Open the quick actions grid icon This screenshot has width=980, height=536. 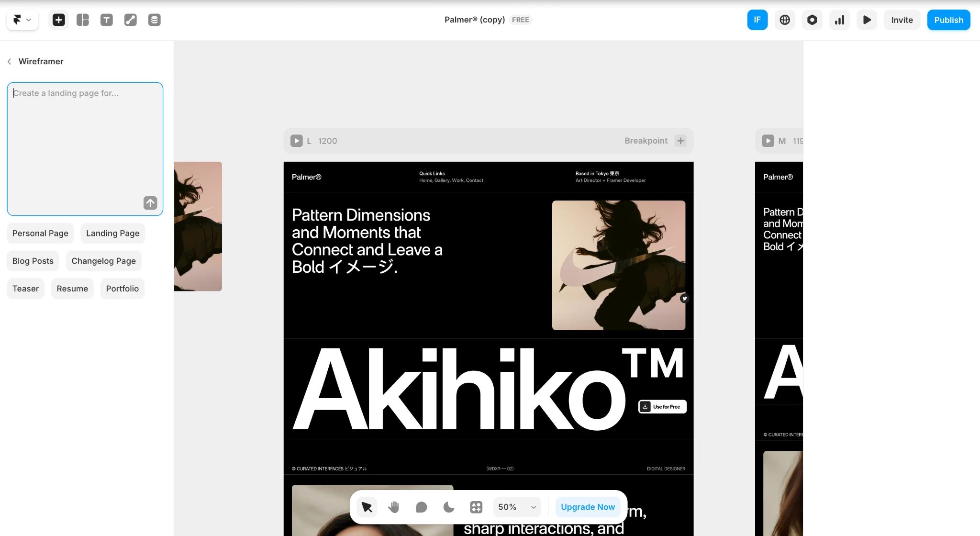click(476, 507)
